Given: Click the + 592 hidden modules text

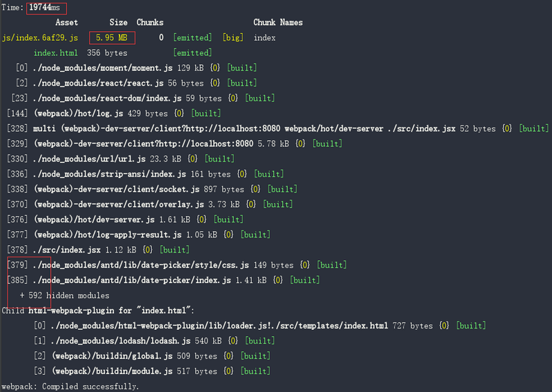Looking at the screenshot, I should coord(64,295).
